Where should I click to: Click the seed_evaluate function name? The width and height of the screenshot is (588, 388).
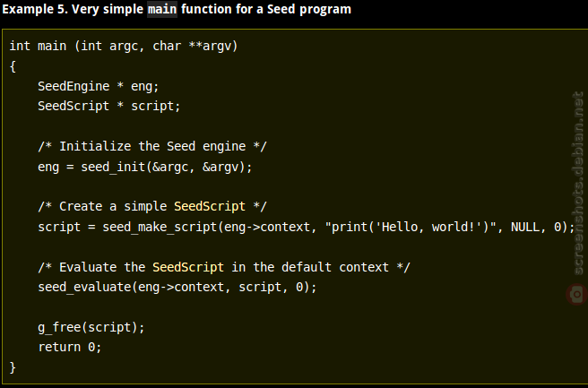click(x=84, y=288)
